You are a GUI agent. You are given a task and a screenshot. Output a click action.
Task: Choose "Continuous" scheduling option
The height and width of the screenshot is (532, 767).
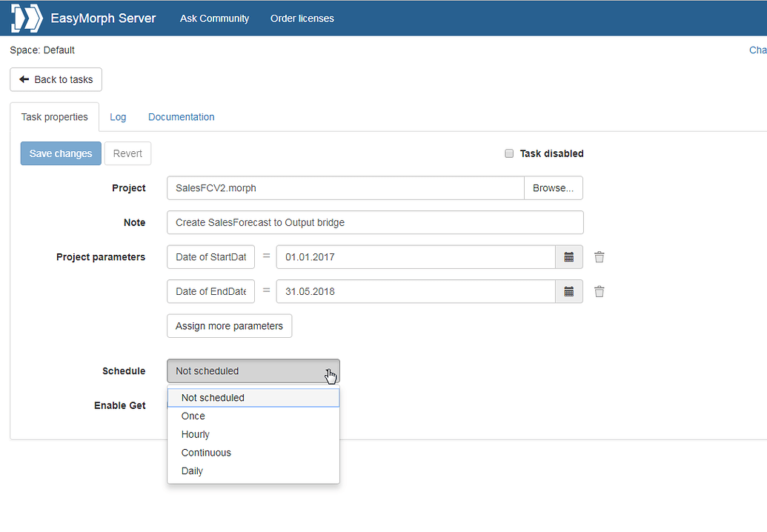(x=206, y=452)
